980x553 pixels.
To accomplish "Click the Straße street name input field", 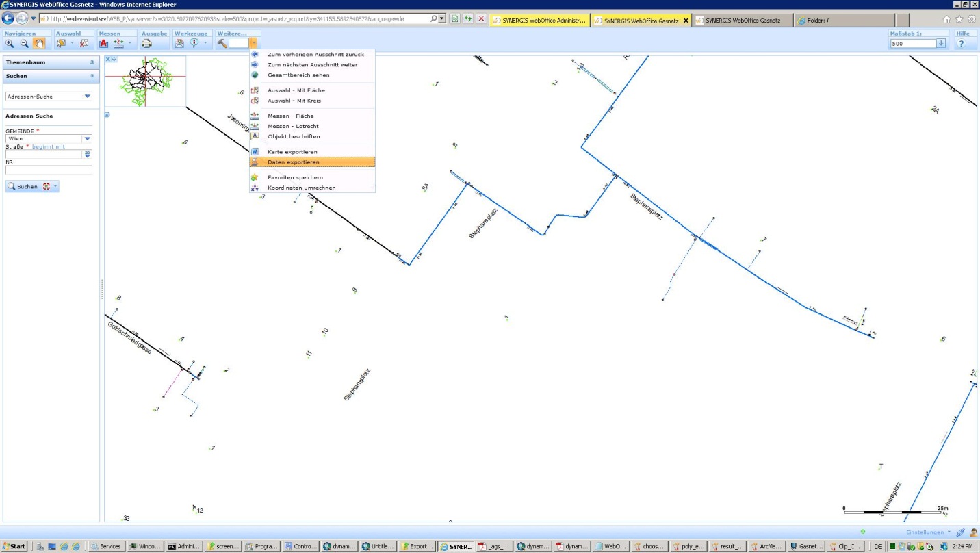I will [44, 154].
